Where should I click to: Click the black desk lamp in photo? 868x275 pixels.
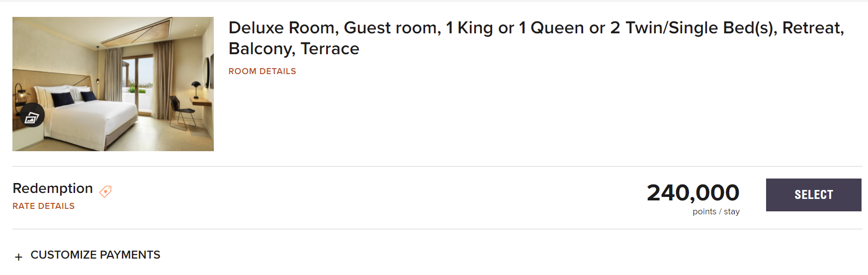point(196,88)
